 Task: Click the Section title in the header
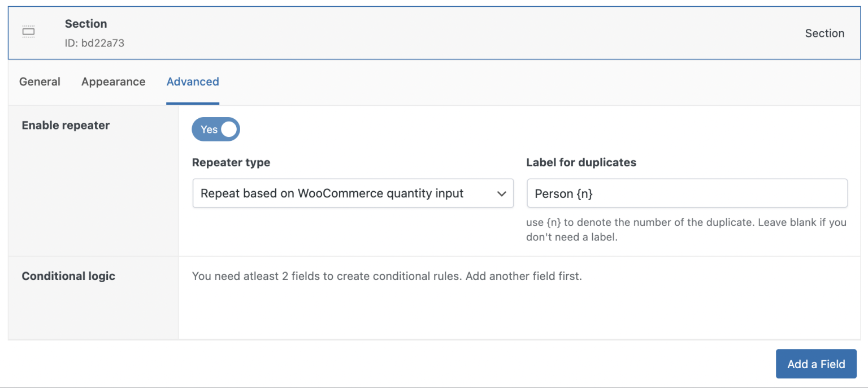tap(86, 24)
